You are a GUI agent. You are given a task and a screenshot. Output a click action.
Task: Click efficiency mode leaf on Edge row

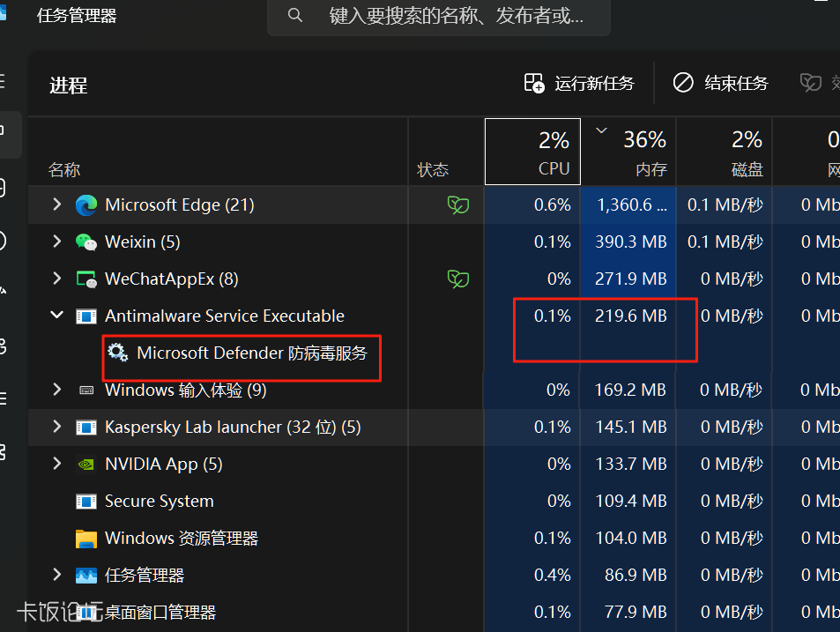[458, 204]
